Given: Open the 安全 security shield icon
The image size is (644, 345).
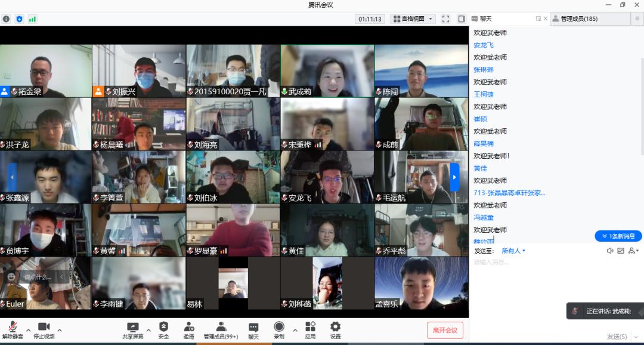Looking at the screenshot, I should [x=163, y=327].
